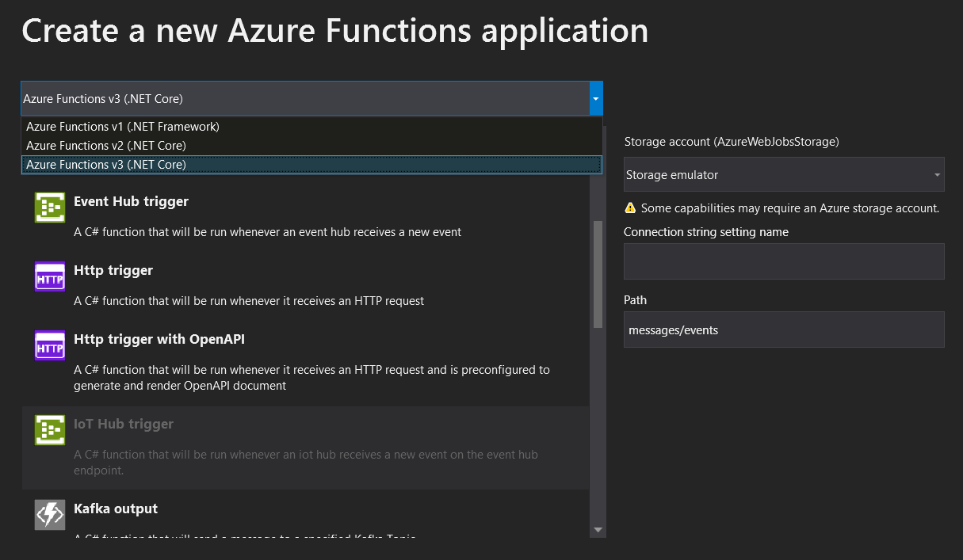
Task: Select the Event Hub trigger template title
Action: click(x=131, y=201)
